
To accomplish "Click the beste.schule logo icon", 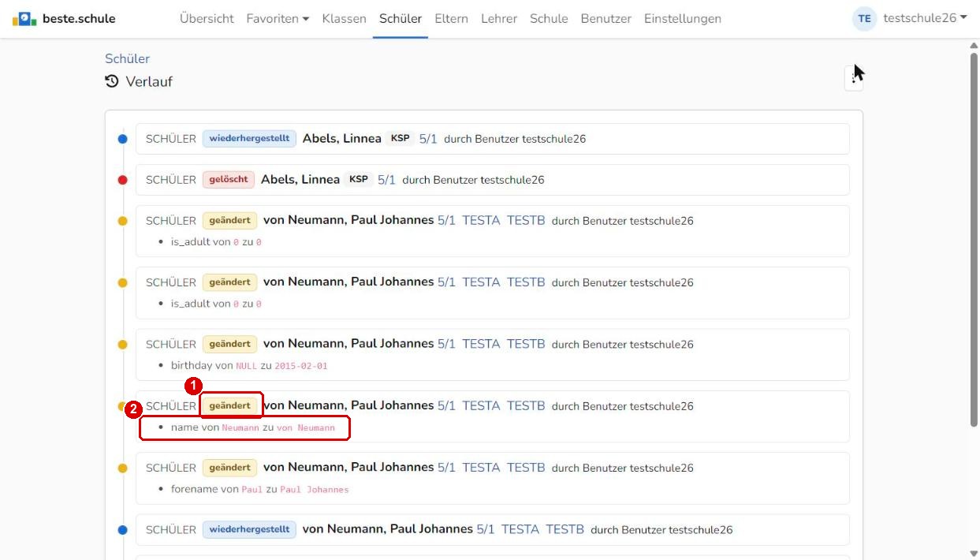I will pyautogui.click(x=24, y=18).
